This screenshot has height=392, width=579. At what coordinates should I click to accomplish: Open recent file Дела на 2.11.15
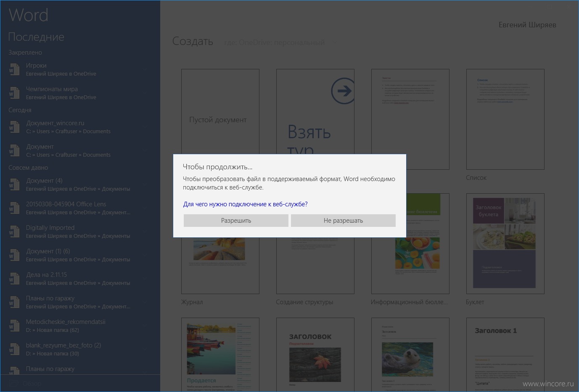[x=80, y=279]
